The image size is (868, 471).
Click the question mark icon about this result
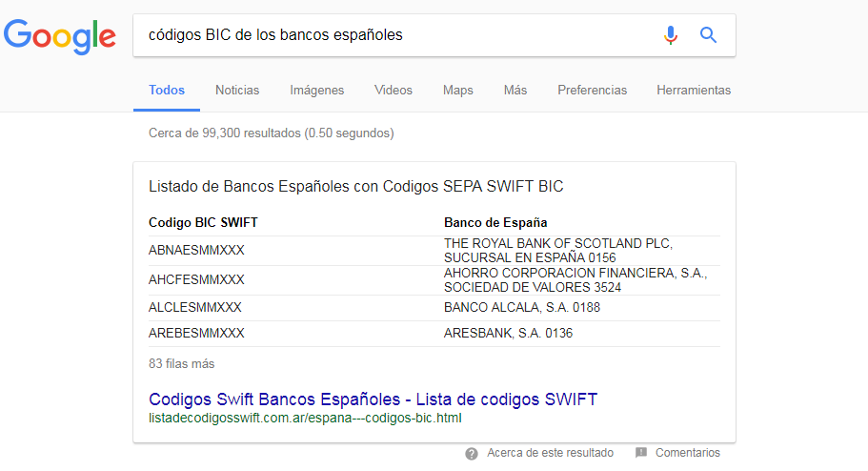point(472,454)
